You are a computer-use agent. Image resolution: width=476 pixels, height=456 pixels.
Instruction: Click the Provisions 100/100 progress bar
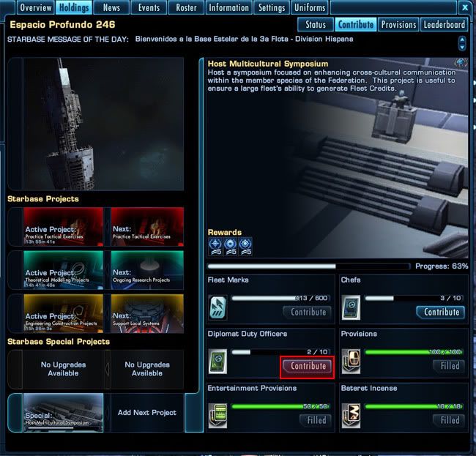click(414, 352)
